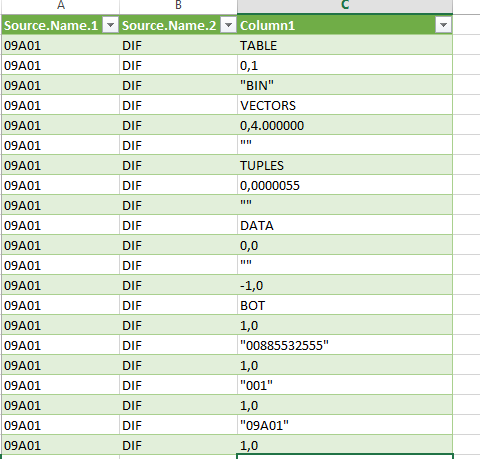The image size is (480, 459).
Task: Select column A header
Action: [61, 5]
